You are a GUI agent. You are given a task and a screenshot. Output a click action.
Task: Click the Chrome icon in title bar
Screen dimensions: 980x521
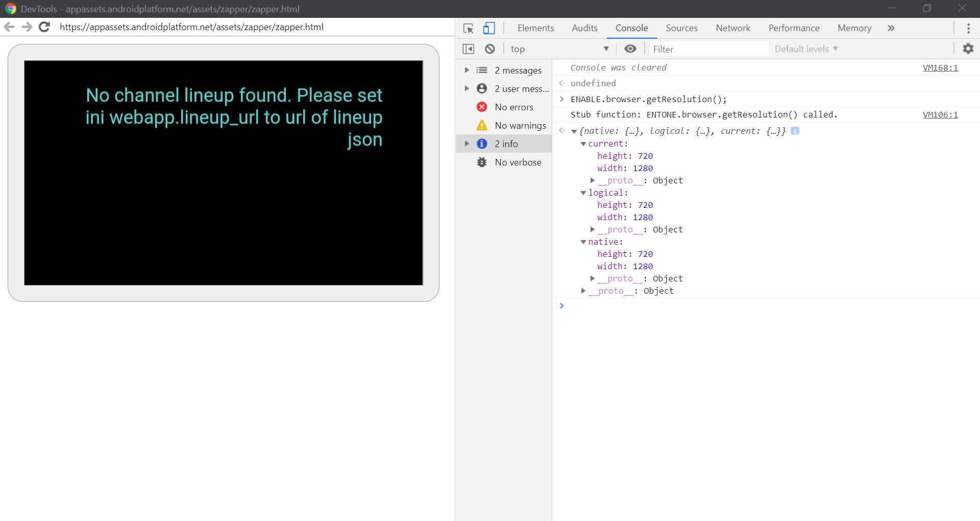10,9
